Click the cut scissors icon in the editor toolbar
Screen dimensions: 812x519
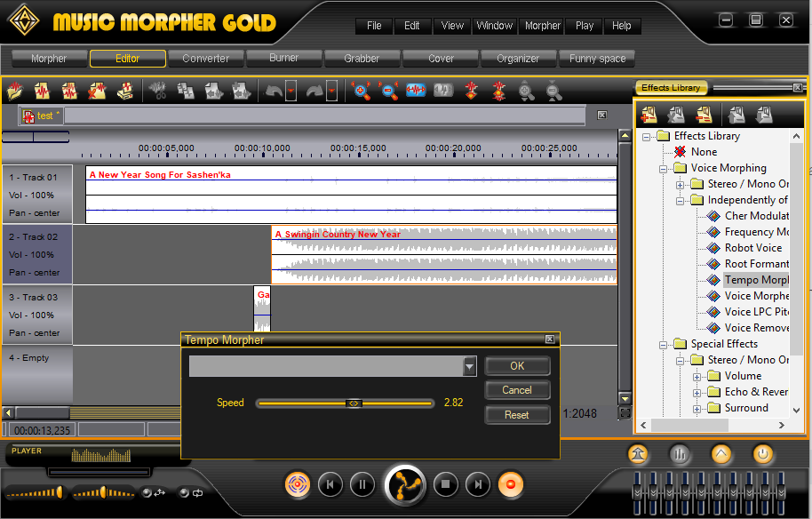[x=158, y=92]
